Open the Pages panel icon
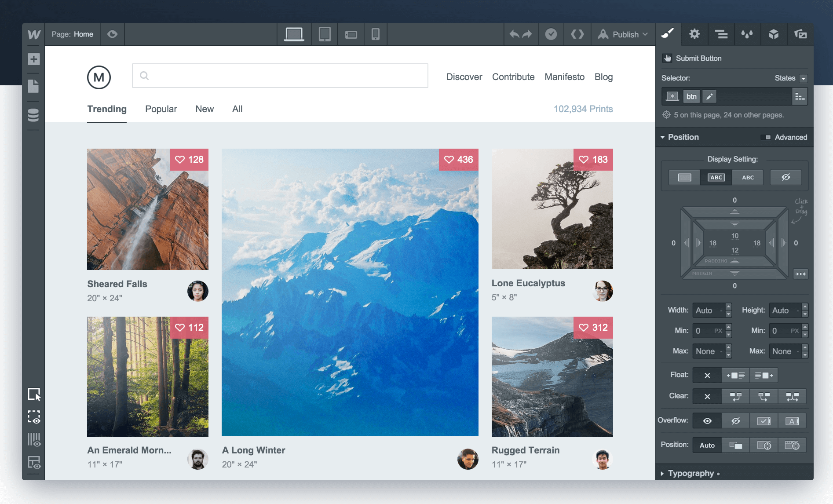This screenshot has width=833, height=504. pos(34,87)
